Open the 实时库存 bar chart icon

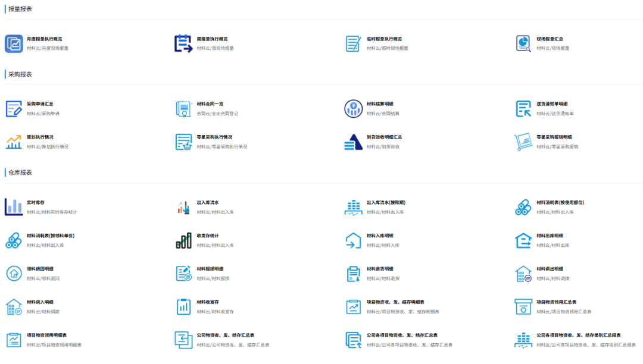point(14,207)
